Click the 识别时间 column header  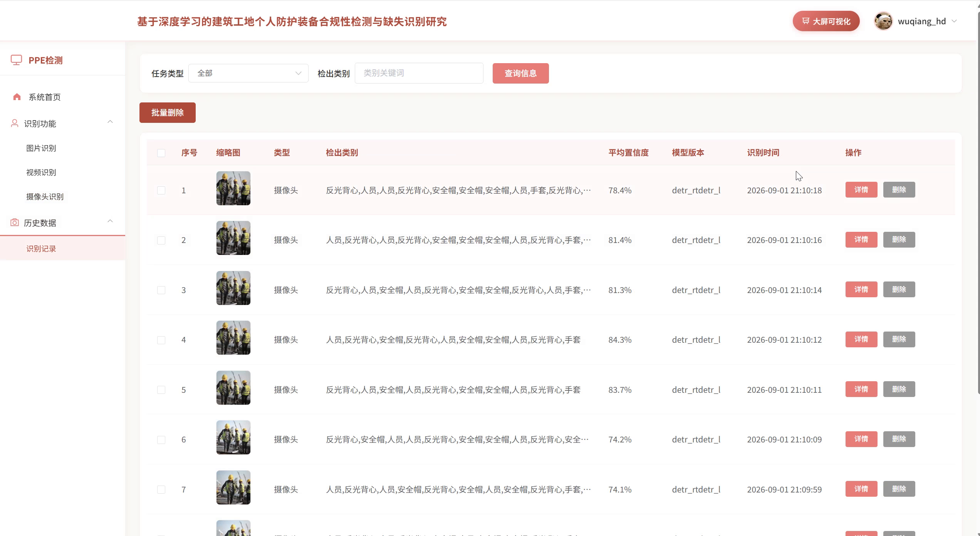(763, 152)
